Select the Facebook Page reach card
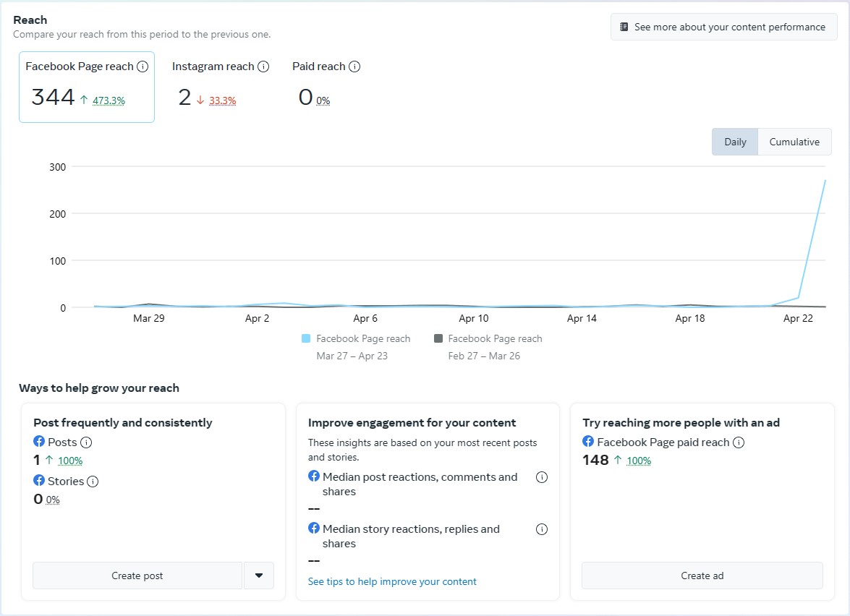 pyautogui.click(x=87, y=87)
